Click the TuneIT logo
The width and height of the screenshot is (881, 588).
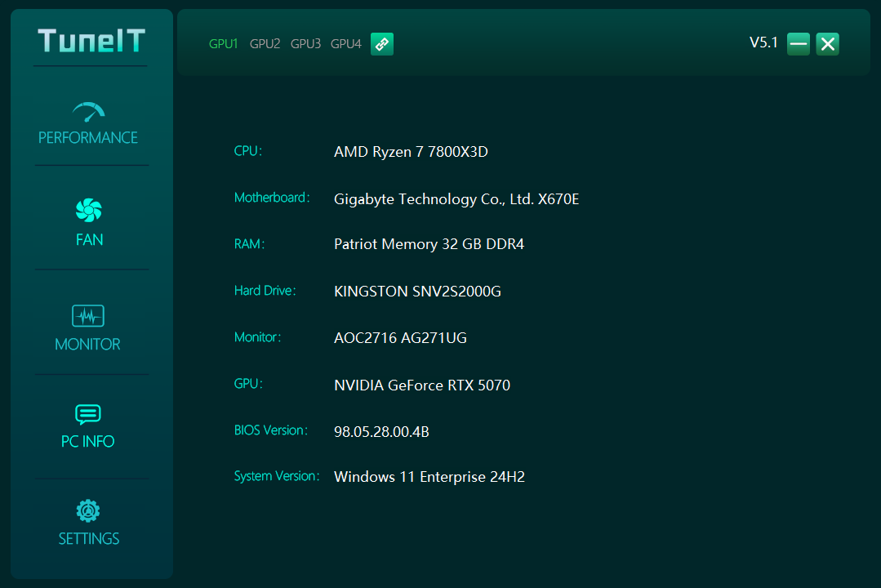91,41
